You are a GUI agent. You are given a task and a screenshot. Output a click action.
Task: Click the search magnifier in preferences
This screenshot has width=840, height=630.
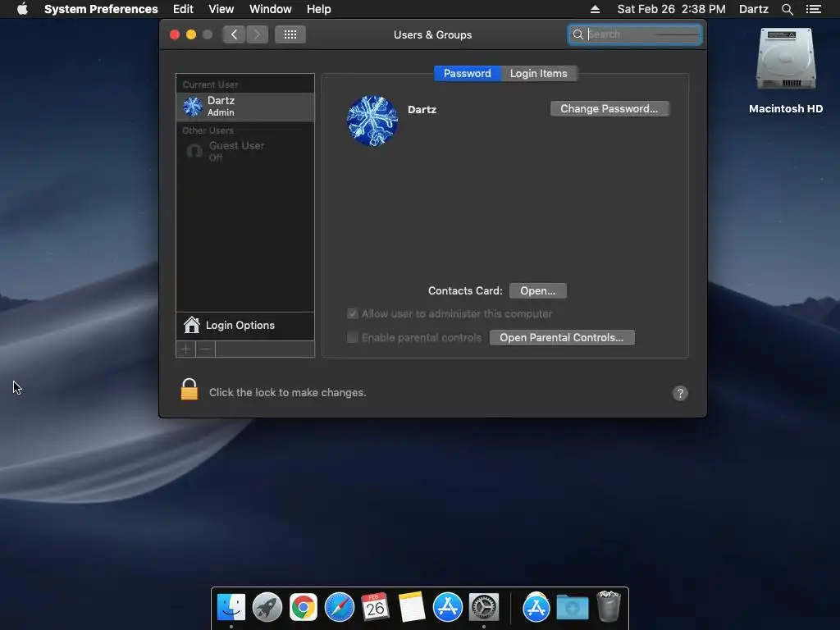click(x=578, y=34)
